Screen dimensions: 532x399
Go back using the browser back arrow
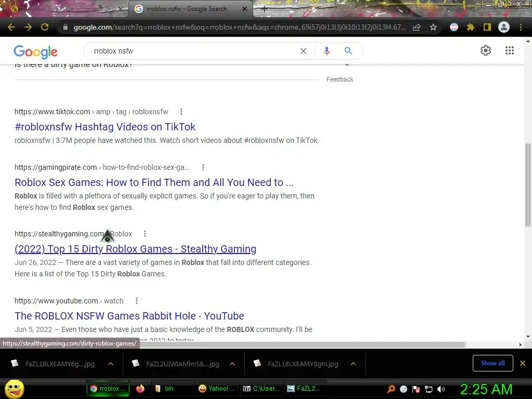point(11,27)
